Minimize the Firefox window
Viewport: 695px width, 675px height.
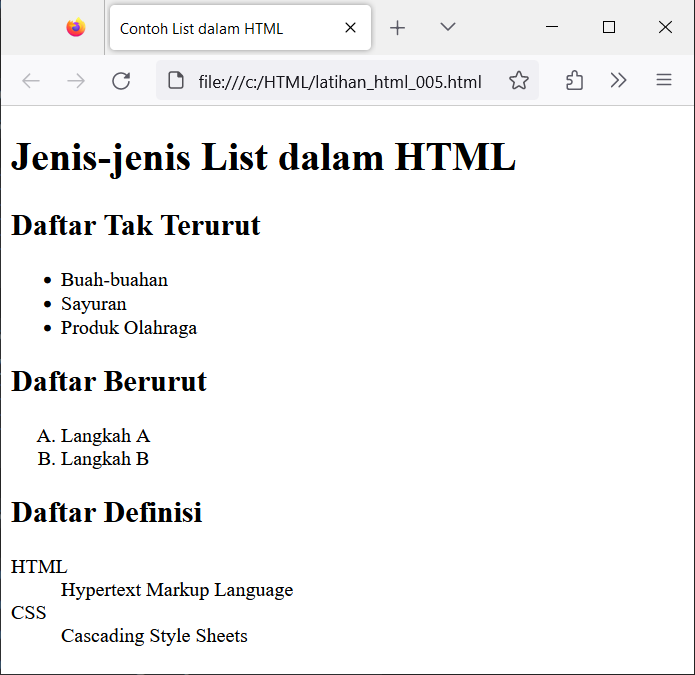552,27
